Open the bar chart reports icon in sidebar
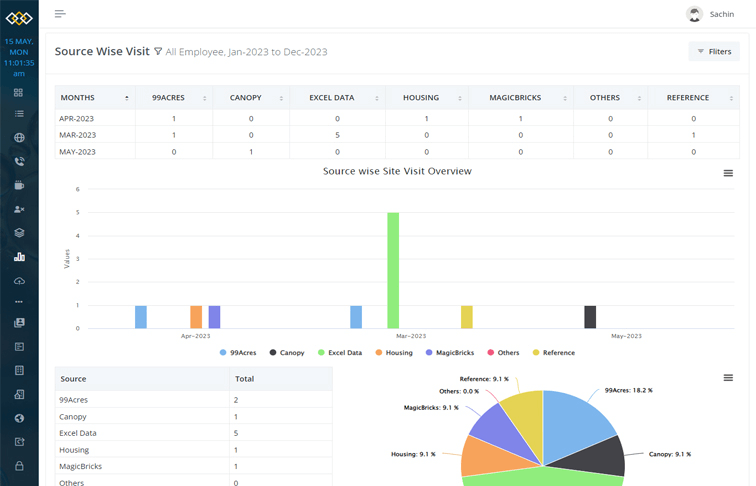Viewport: 756px width, 486px height. coord(19,256)
